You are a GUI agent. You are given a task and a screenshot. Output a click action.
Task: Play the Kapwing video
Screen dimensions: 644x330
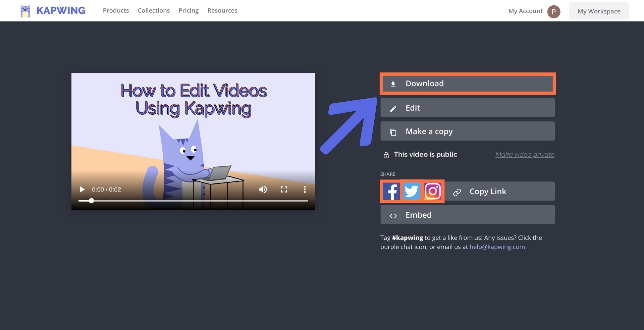click(82, 189)
